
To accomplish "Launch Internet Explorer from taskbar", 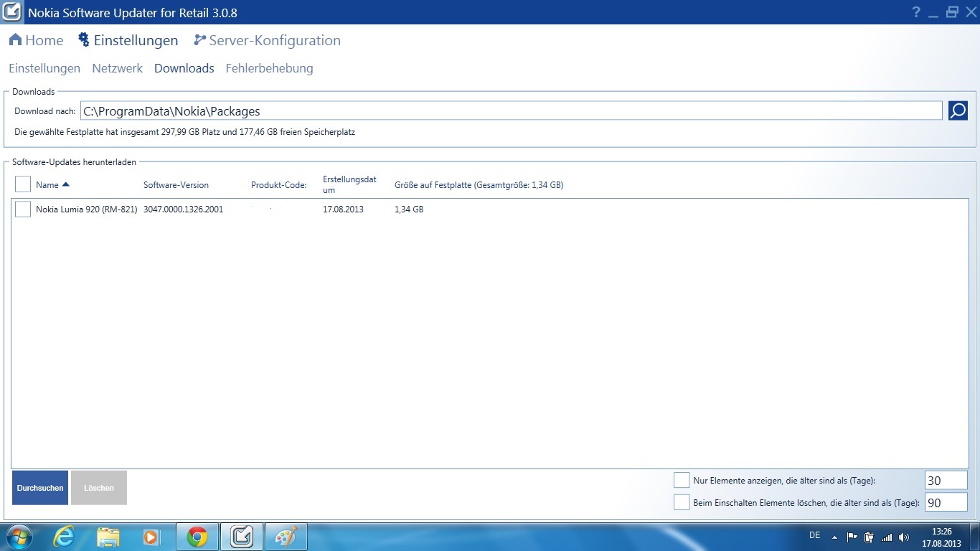I will coord(64,537).
